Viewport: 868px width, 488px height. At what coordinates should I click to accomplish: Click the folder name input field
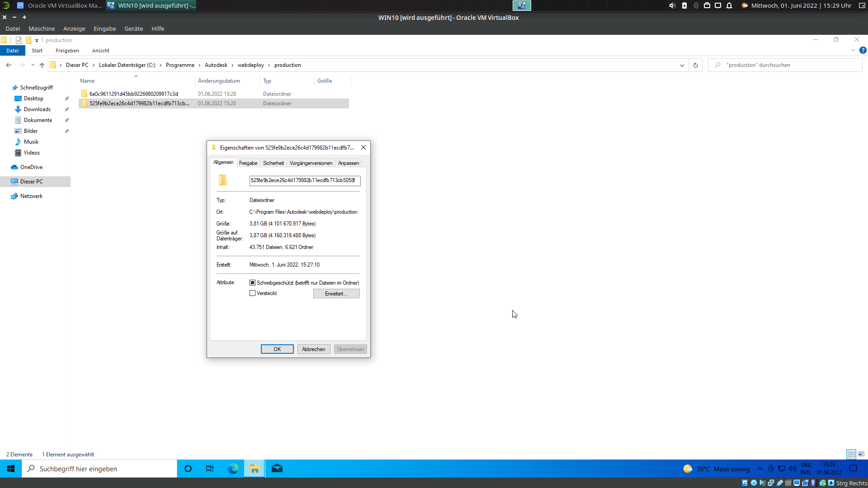click(305, 181)
